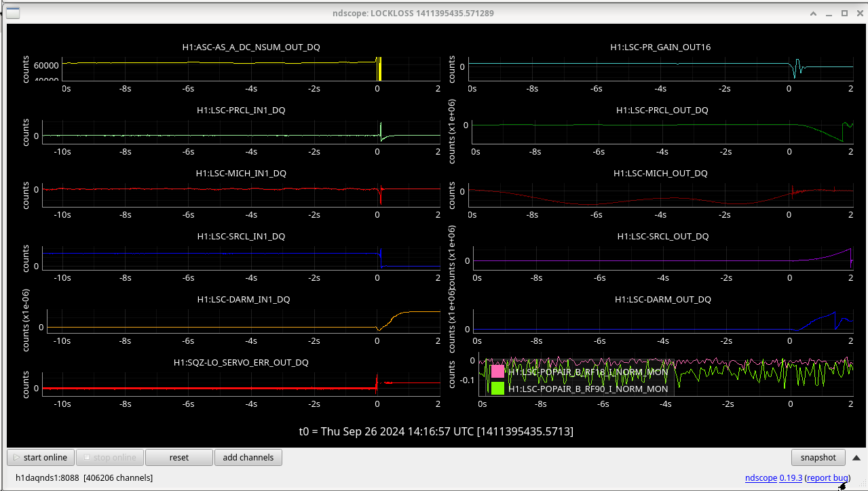
Task: Click plot title H1:LSC-PRCL_OUT_DQ
Action: tap(662, 110)
